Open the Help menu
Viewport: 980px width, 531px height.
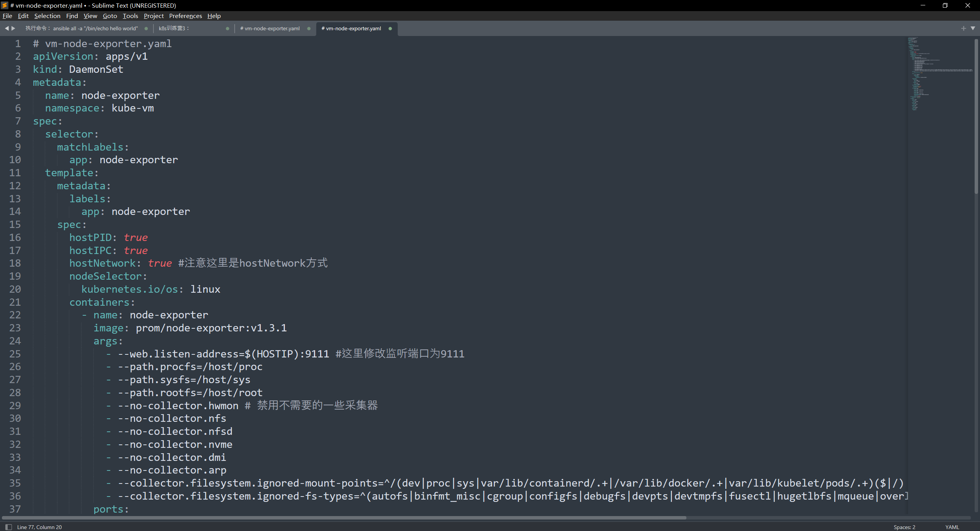214,16
